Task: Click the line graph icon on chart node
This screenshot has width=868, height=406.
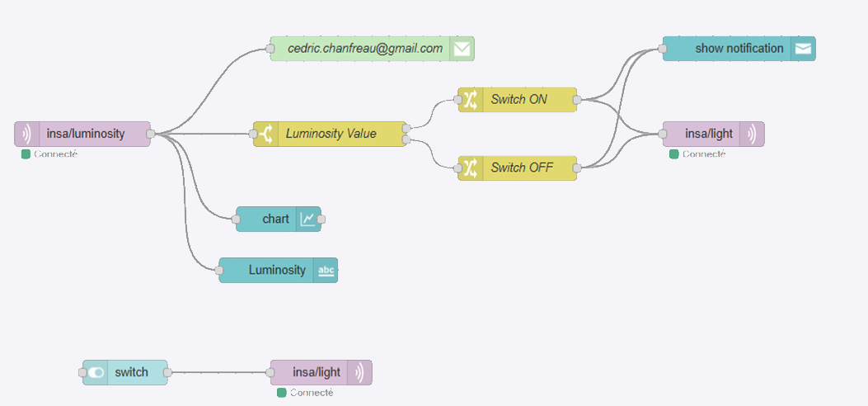Action: point(307,219)
